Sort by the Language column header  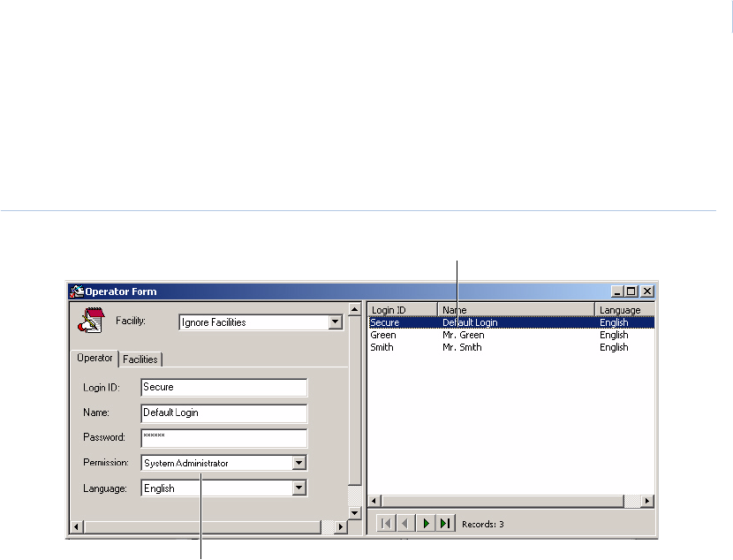point(624,310)
